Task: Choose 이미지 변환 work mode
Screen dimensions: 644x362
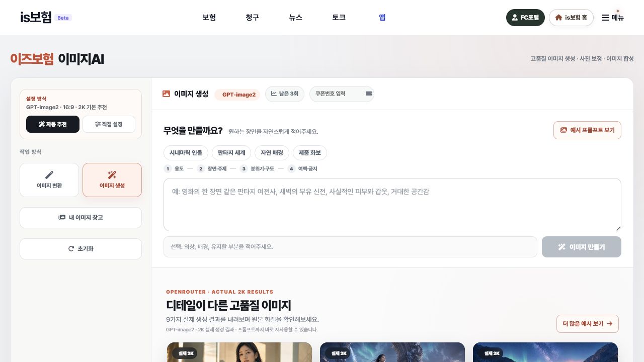Action: tap(49, 180)
